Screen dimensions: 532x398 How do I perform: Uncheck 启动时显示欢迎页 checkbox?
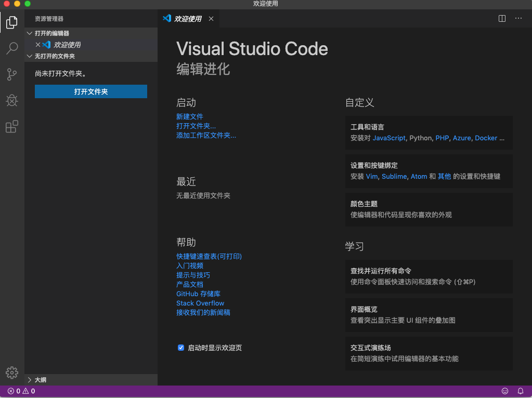click(x=181, y=348)
